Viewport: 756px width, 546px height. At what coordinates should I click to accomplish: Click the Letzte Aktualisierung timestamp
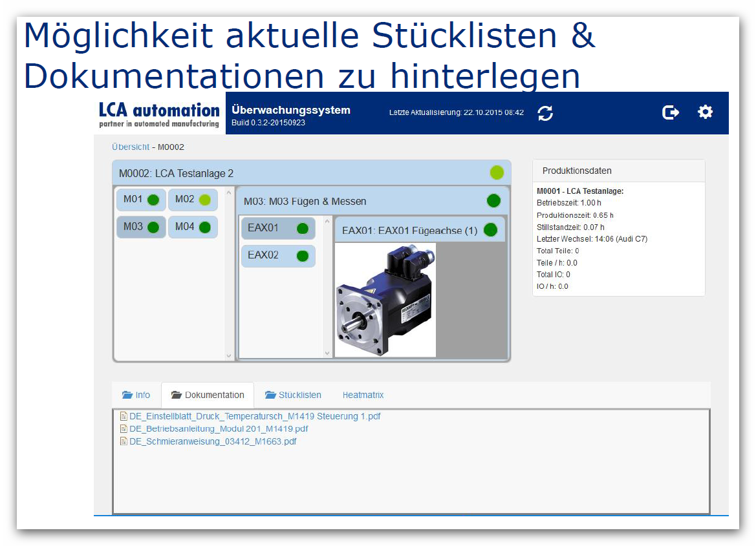pos(456,112)
